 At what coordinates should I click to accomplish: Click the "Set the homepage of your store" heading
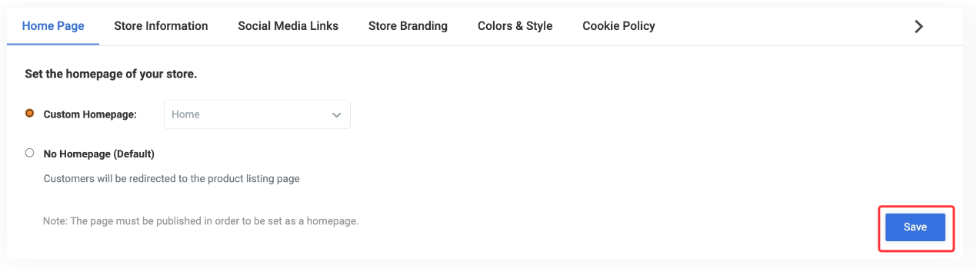tap(111, 74)
